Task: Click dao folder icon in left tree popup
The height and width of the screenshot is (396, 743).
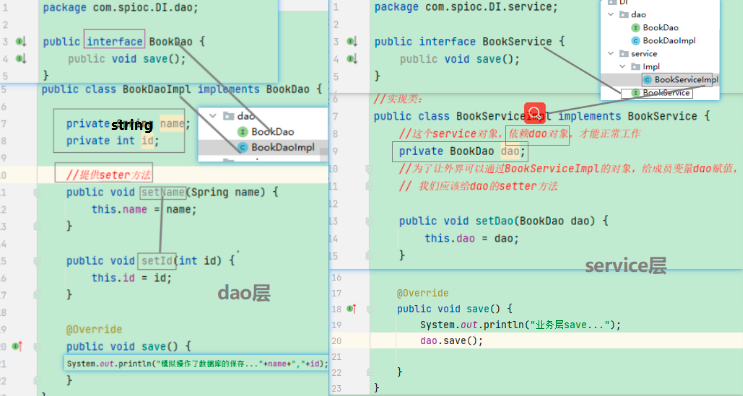Action: pyautogui.click(x=229, y=116)
